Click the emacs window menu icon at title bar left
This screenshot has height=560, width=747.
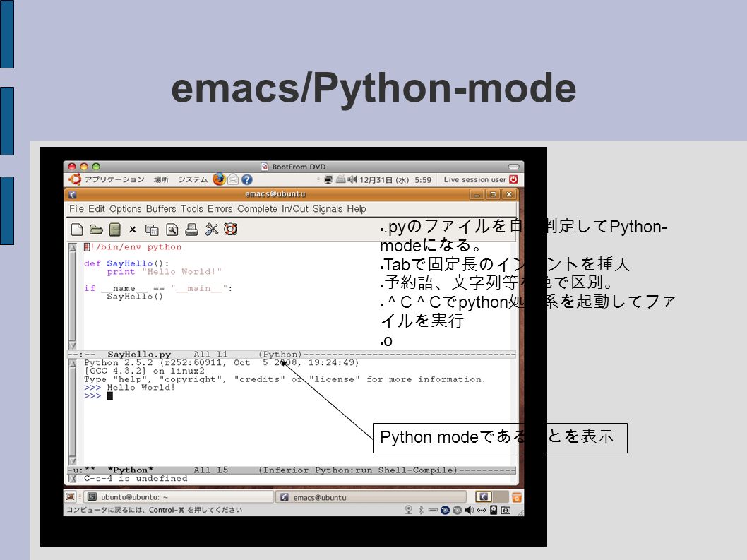(73, 194)
